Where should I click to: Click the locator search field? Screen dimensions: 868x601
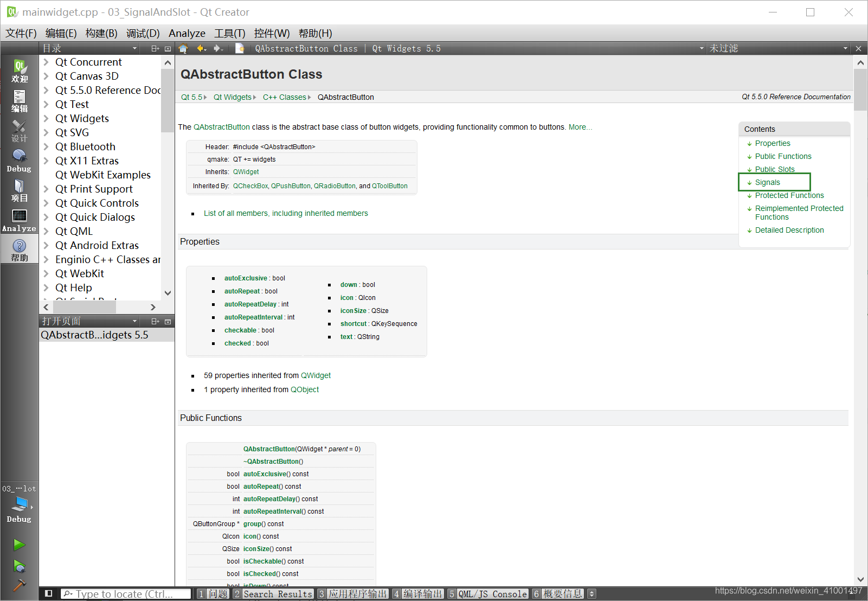(126, 594)
